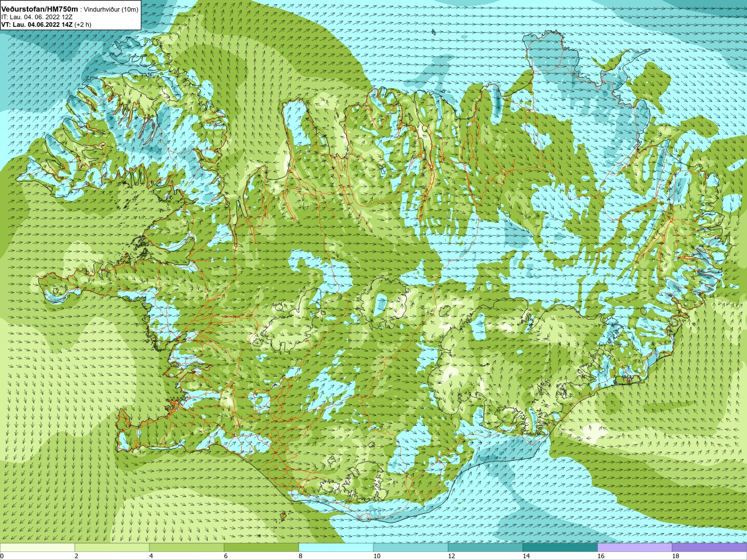
Task: Click the legend scale value '10'
Action: pyautogui.click(x=376, y=556)
